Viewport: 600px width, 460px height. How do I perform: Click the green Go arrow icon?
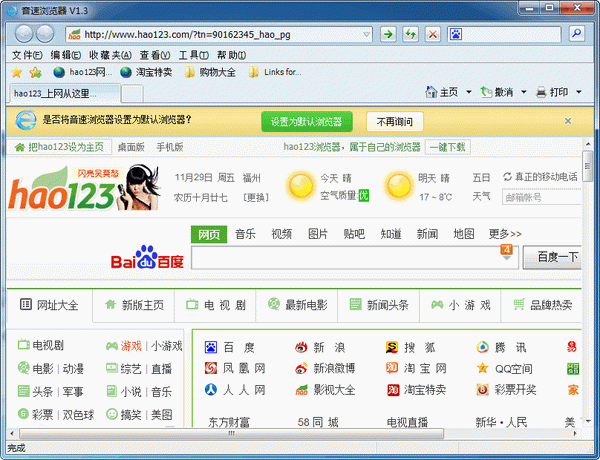(x=388, y=34)
